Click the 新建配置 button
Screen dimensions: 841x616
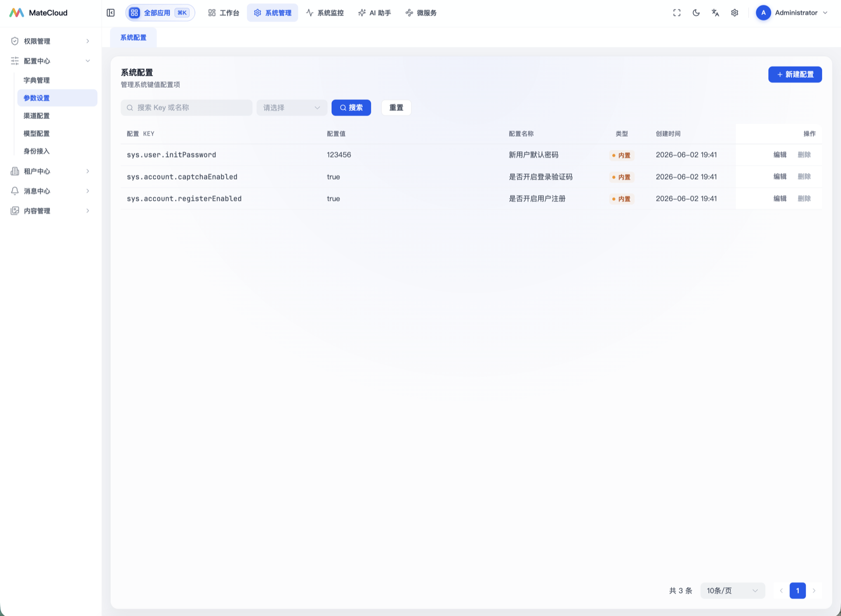point(795,75)
